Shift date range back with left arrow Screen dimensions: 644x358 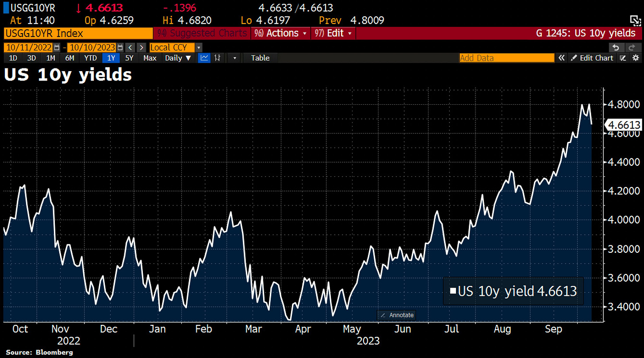pos(130,48)
